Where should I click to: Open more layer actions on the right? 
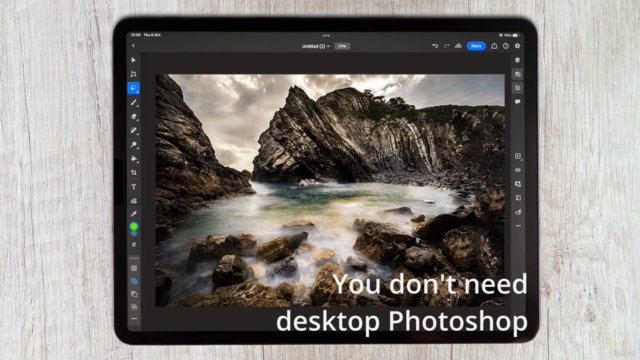pyautogui.click(x=518, y=225)
